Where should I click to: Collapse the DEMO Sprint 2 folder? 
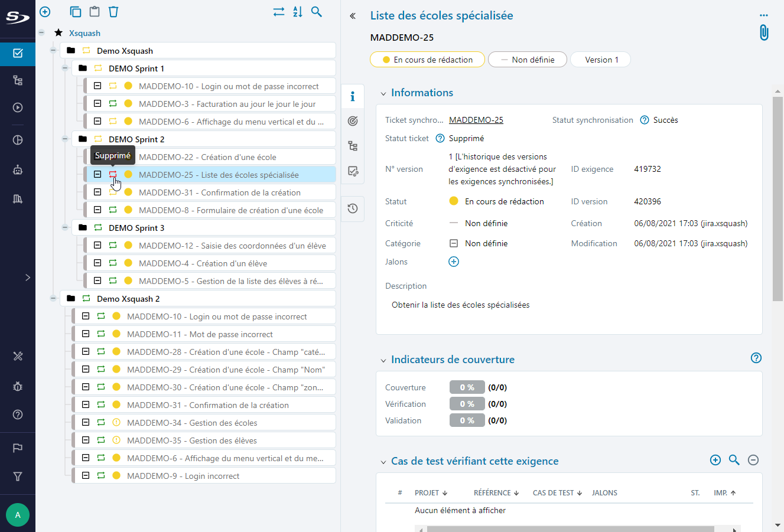(65, 139)
